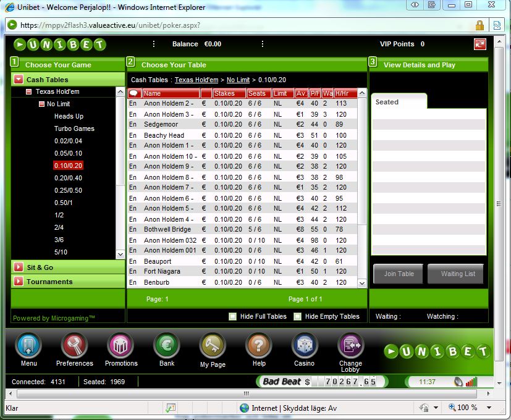Open the Help question mark icon
Viewport: 511px width, 420px height.
pyautogui.click(x=259, y=345)
